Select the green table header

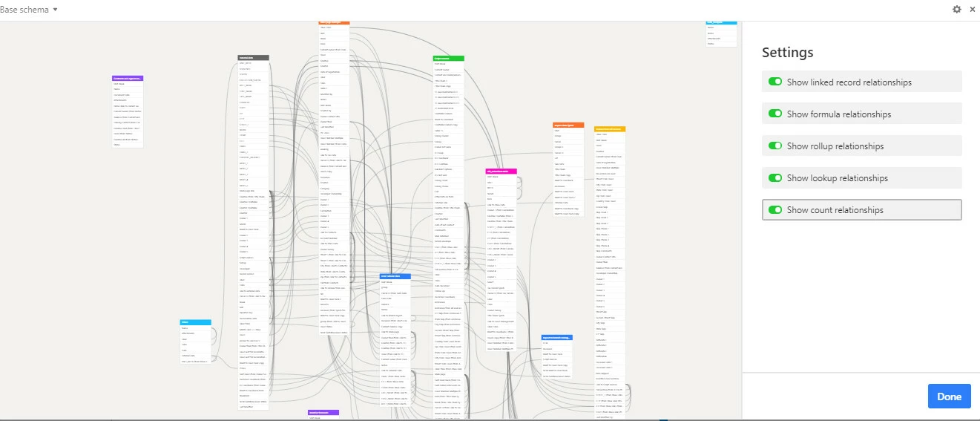pos(448,58)
